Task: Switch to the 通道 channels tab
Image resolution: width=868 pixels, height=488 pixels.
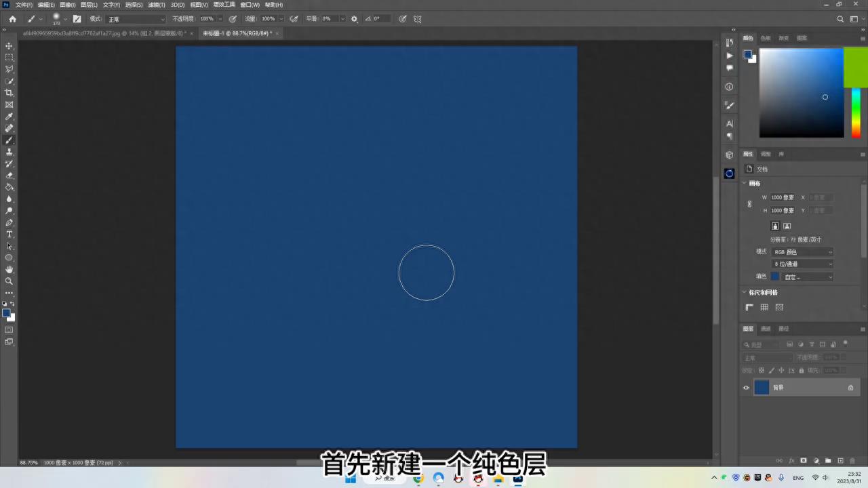Action: [x=765, y=329]
